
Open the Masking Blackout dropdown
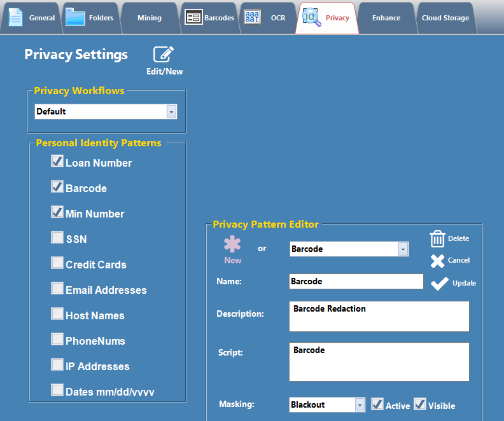(x=360, y=405)
